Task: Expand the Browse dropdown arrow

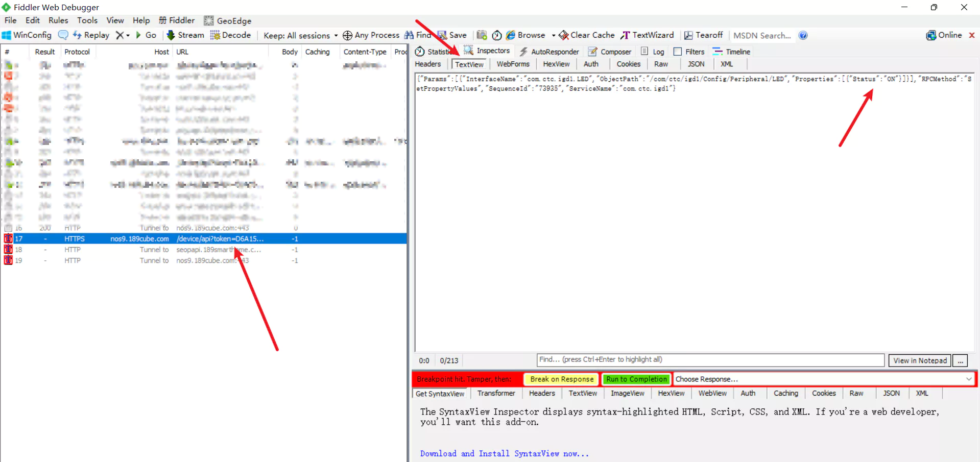Action: click(x=554, y=36)
